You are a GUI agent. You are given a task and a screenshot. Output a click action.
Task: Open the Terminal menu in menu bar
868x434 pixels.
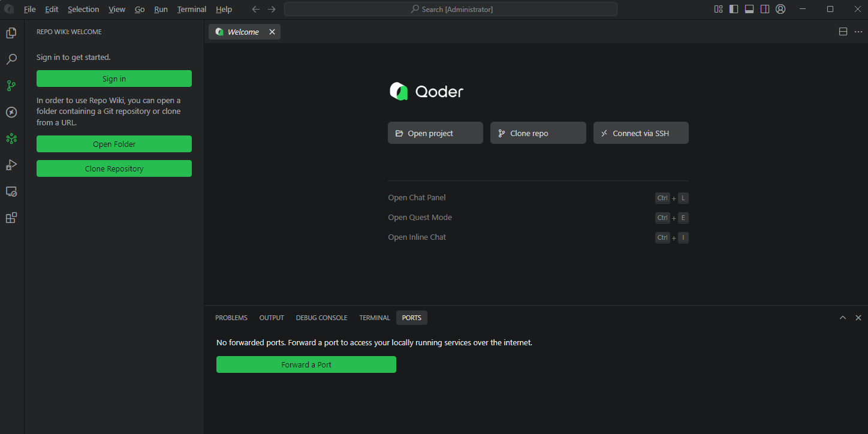pos(191,10)
